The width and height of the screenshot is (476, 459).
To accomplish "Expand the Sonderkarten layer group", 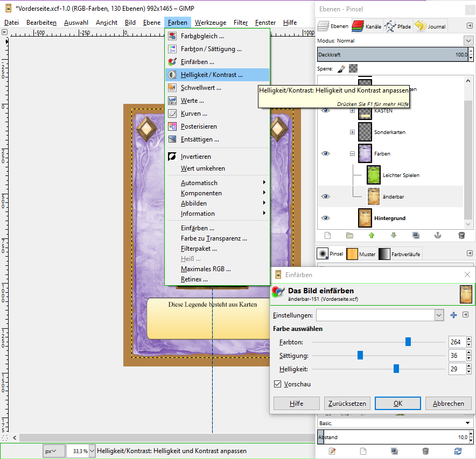I will point(352,132).
